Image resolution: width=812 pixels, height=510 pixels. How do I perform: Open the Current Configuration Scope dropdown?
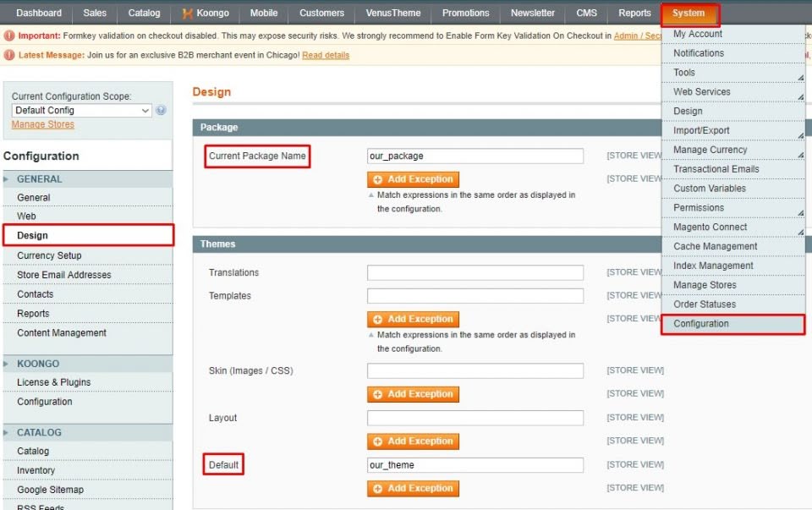[x=80, y=110]
